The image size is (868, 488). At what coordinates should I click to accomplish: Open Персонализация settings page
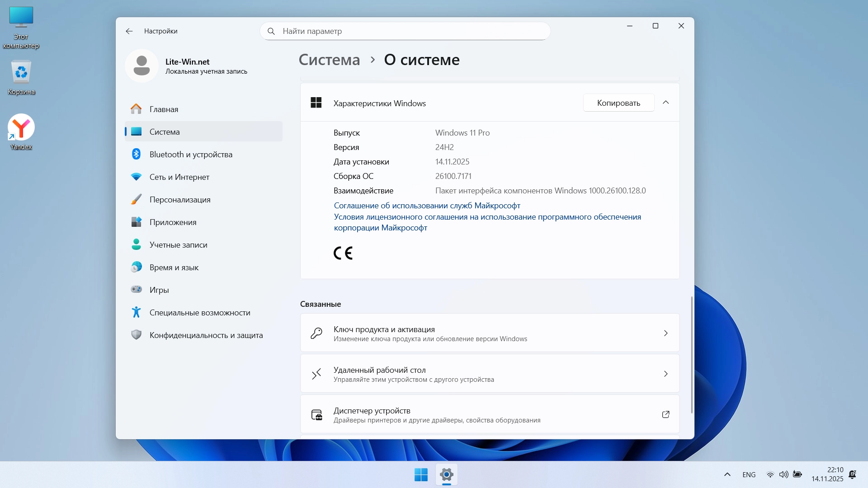tap(179, 200)
